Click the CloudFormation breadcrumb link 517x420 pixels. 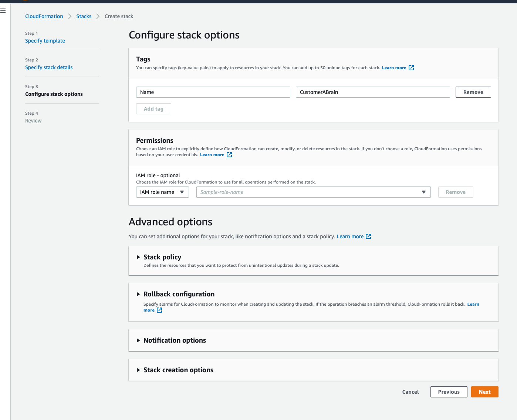point(44,16)
